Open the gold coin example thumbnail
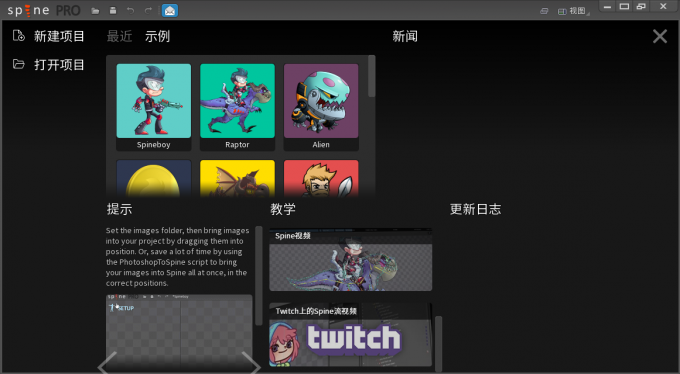680x374 pixels. click(x=154, y=178)
